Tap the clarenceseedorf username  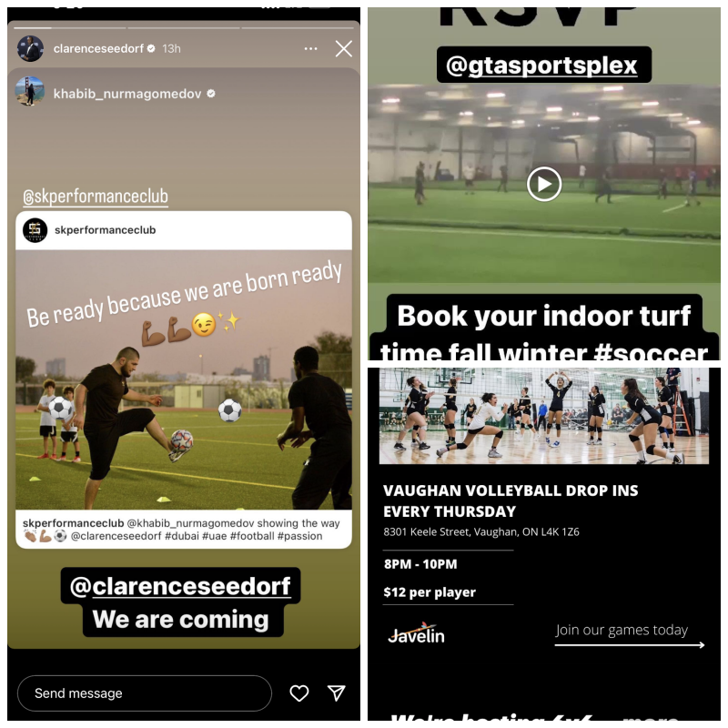[x=98, y=49]
